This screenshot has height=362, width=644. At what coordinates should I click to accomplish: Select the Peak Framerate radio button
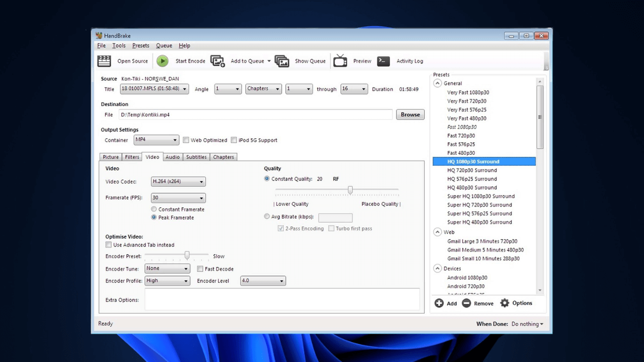click(154, 218)
